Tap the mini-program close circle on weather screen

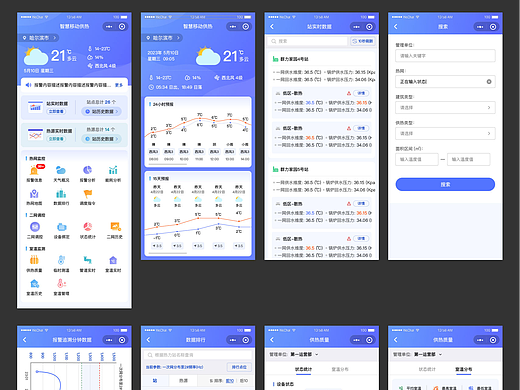tap(246, 26)
